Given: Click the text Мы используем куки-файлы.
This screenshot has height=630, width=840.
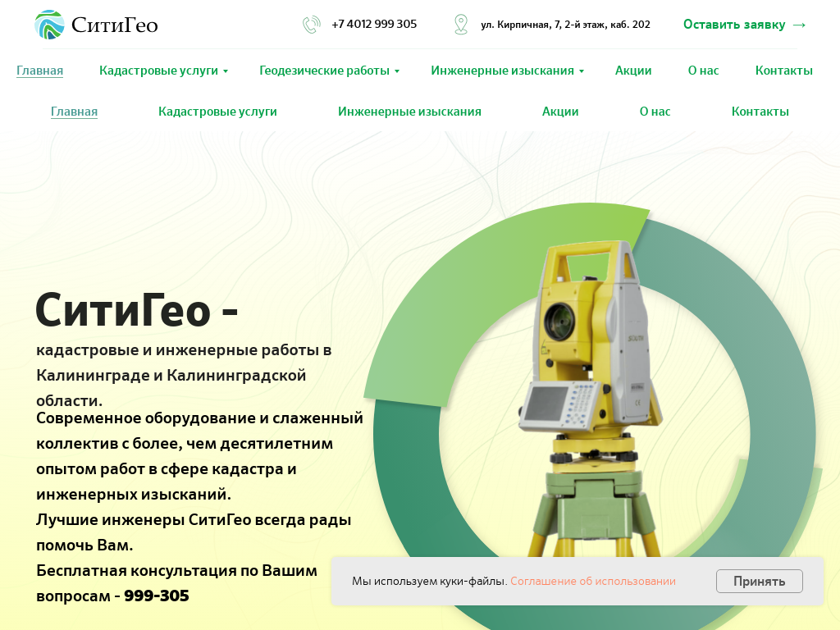Looking at the screenshot, I should pyautogui.click(x=429, y=582).
